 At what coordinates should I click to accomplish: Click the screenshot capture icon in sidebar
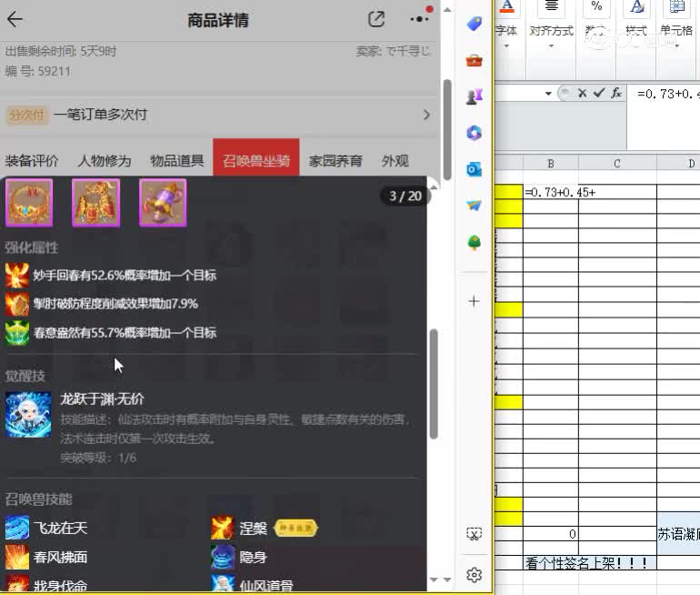point(475,534)
